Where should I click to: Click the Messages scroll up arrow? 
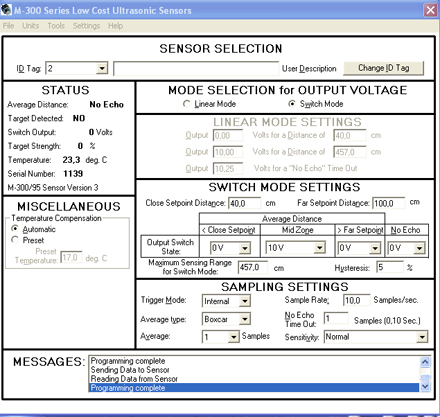pyautogui.click(x=425, y=362)
